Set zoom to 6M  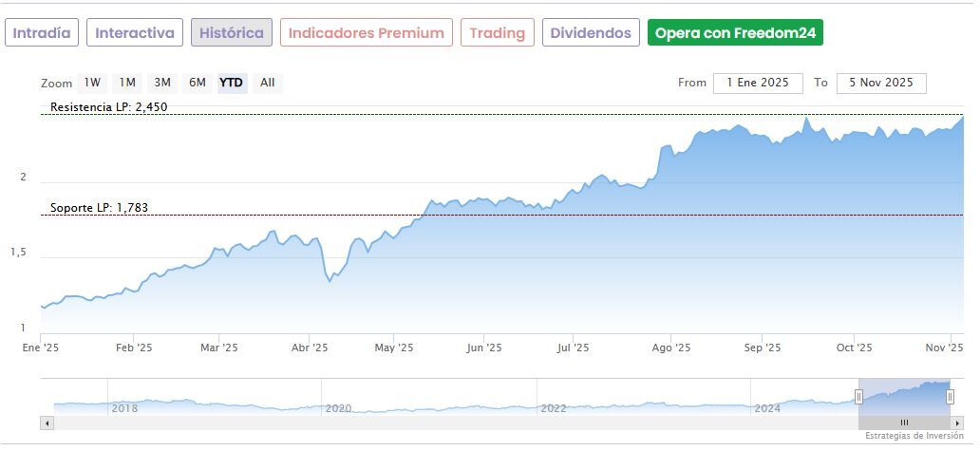click(x=198, y=83)
